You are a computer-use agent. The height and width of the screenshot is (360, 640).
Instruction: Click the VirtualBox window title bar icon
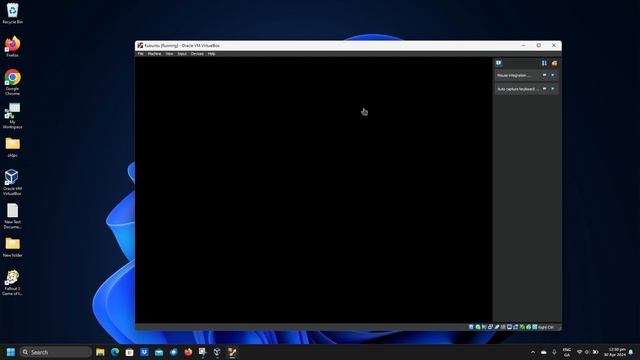pyautogui.click(x=140, y=45)
